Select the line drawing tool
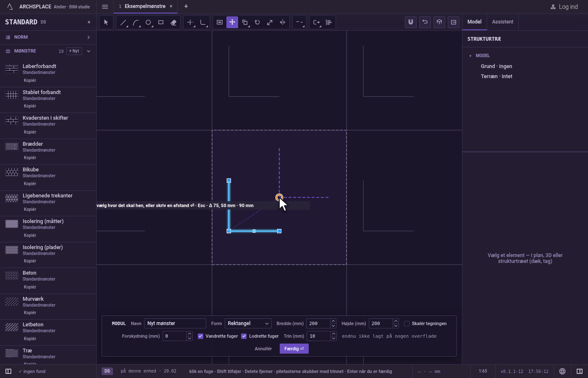Image resolution: width=588 pixels, height=378 pixels. click(x=123, y=22)
